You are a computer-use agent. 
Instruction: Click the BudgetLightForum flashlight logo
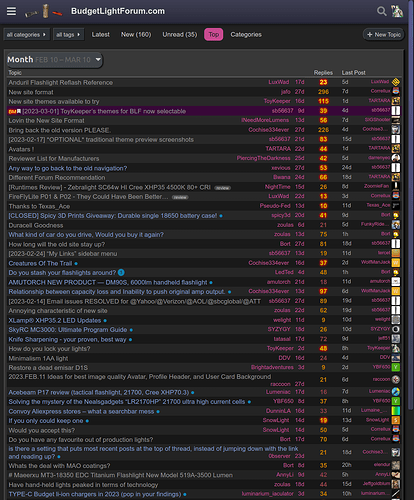pos(44,11)
